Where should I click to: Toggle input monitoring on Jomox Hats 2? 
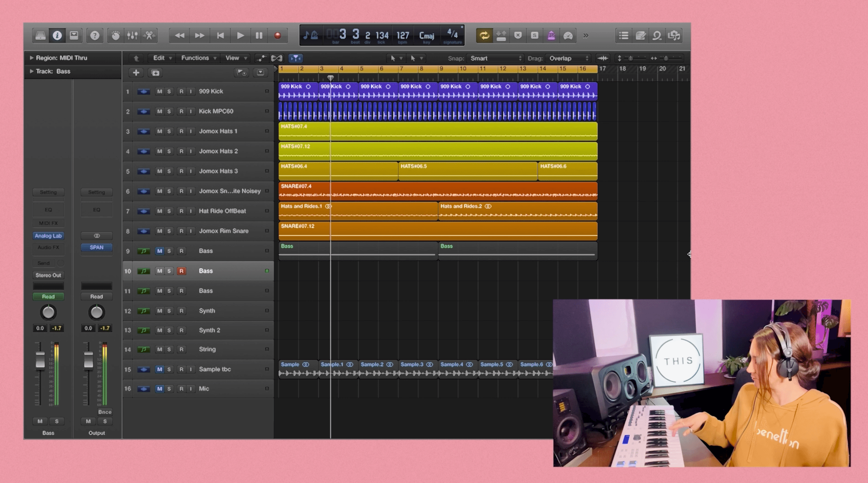pos(191,151)
